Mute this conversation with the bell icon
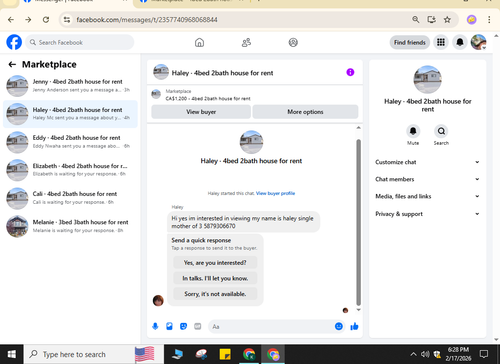This screenshot has width=500, height=364. pyautogui.click(x=413, y=131)
